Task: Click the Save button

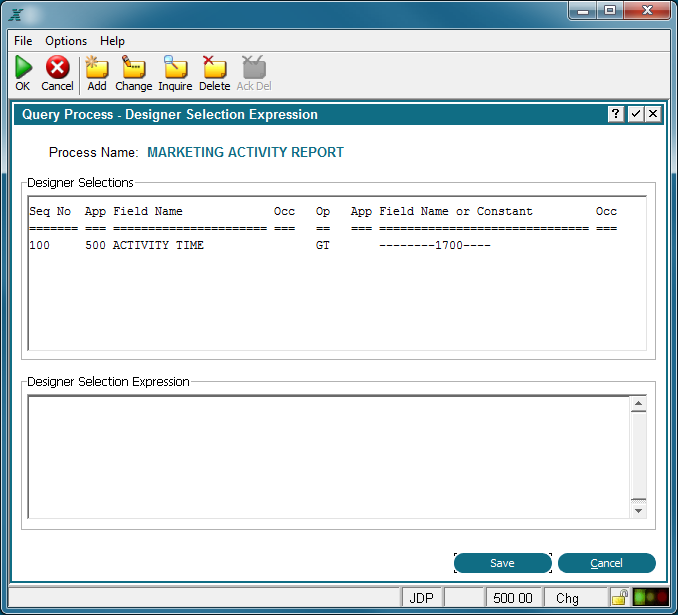Action: tap(502, 563)
